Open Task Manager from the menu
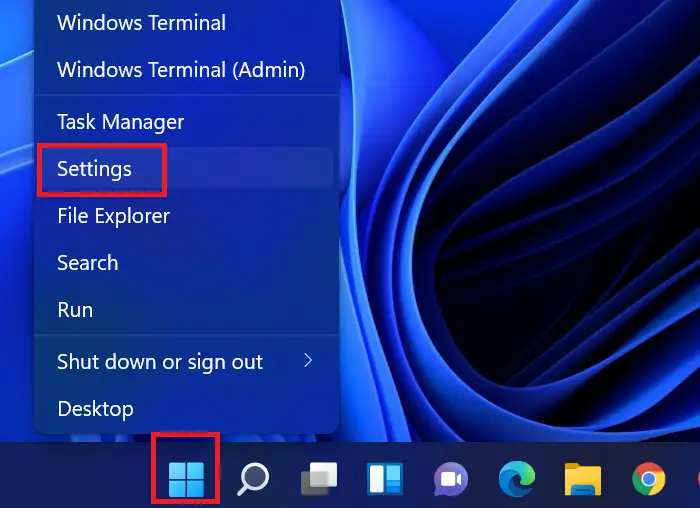700x508 pixels. click(x=187, y=122)
